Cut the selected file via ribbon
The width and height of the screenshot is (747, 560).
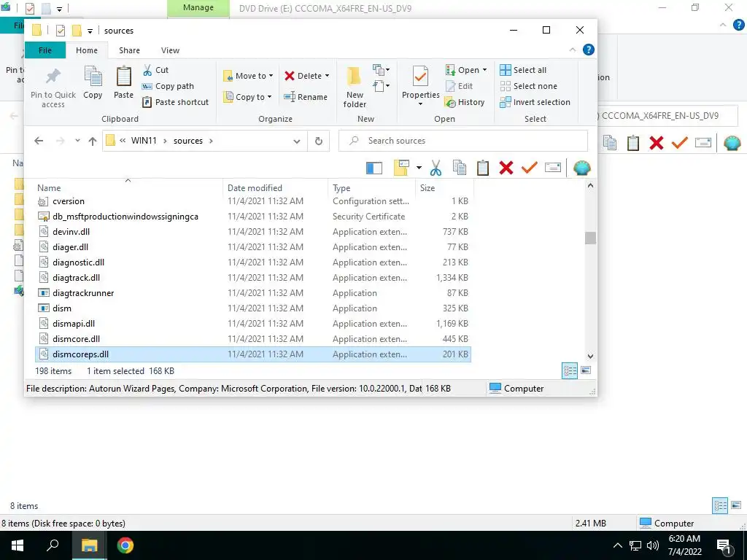(156, 70)
